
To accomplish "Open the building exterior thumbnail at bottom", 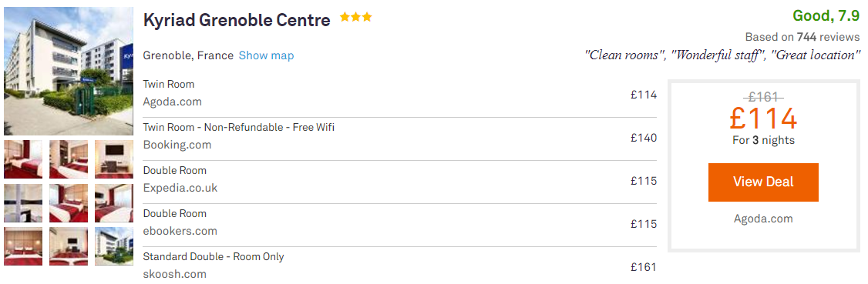I will pyautogui.click(x=114, y=246).
